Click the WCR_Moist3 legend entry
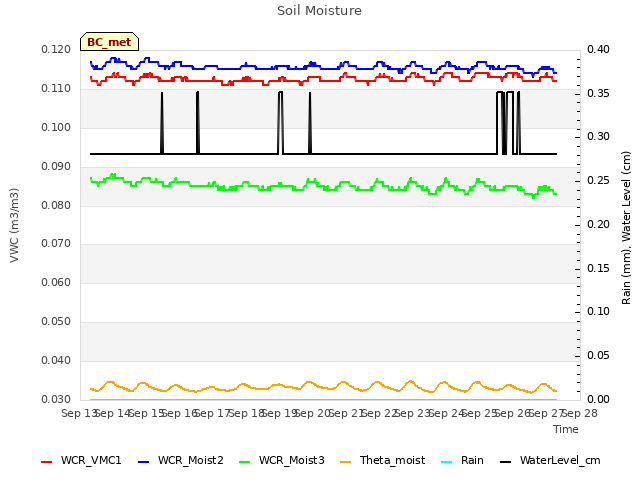Image resolution: width=640 pixels, height=480 pixels. coord(282,460)
